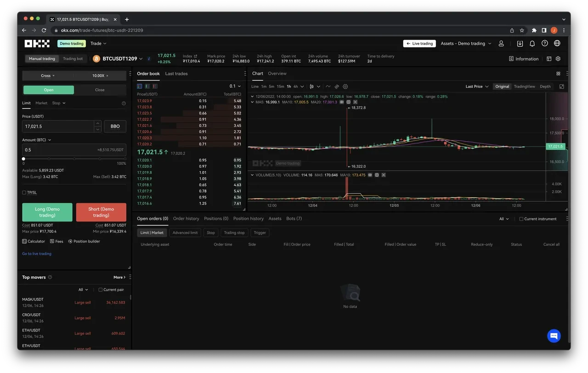588x373 pixels.
Task: Open the candlestick chart style dropdown
Action: 315,86
